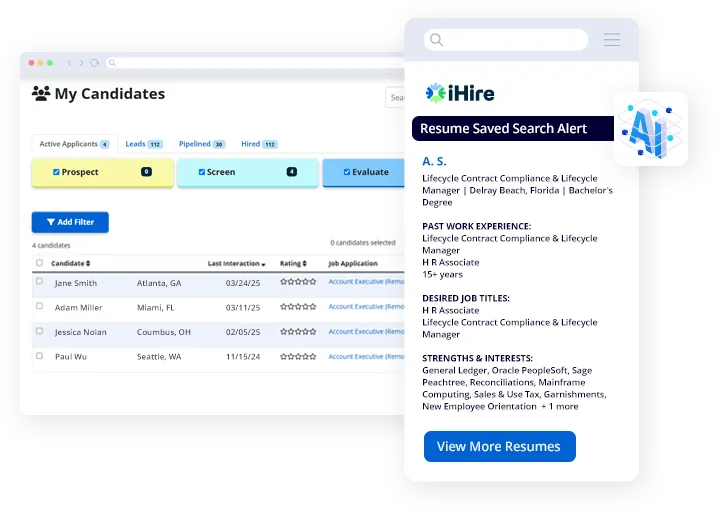Click the Resume Saved Search Alert banner

coord(513,128)
